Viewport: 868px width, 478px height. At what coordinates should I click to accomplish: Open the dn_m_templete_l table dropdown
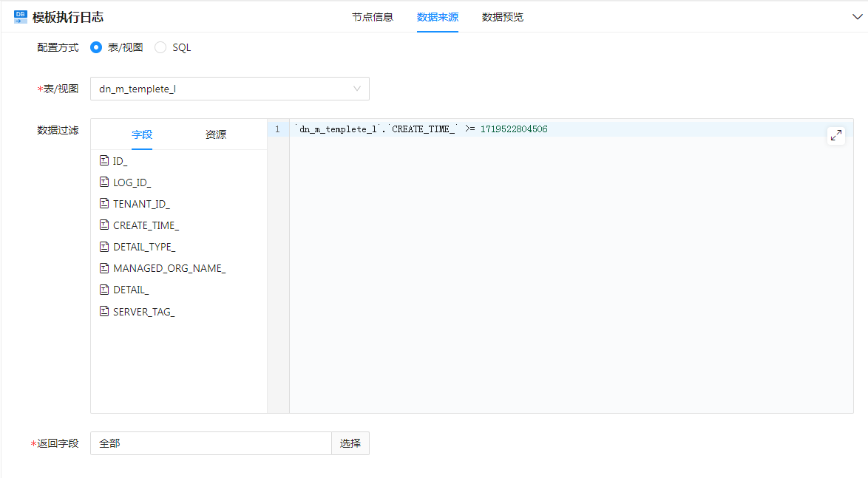[x=229, y=89]
